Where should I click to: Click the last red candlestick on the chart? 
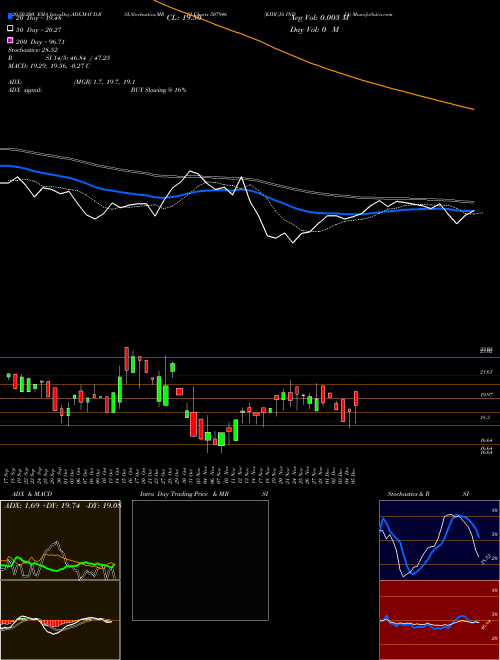click(356, 399)
